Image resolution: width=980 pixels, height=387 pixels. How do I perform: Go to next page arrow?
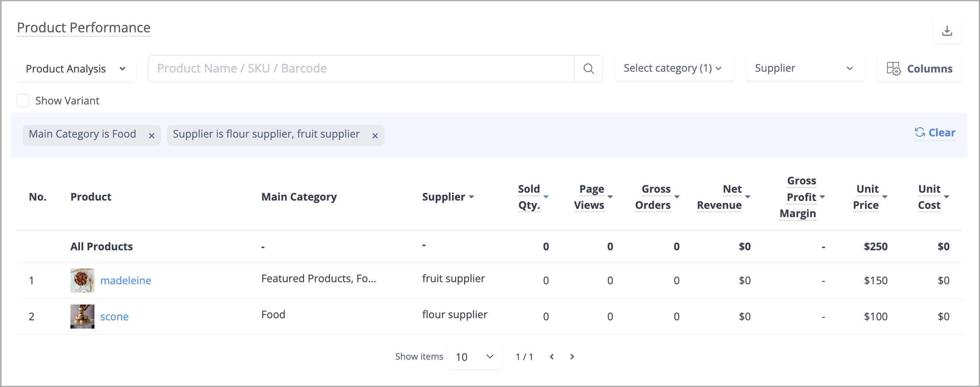[x=572, y=357]
